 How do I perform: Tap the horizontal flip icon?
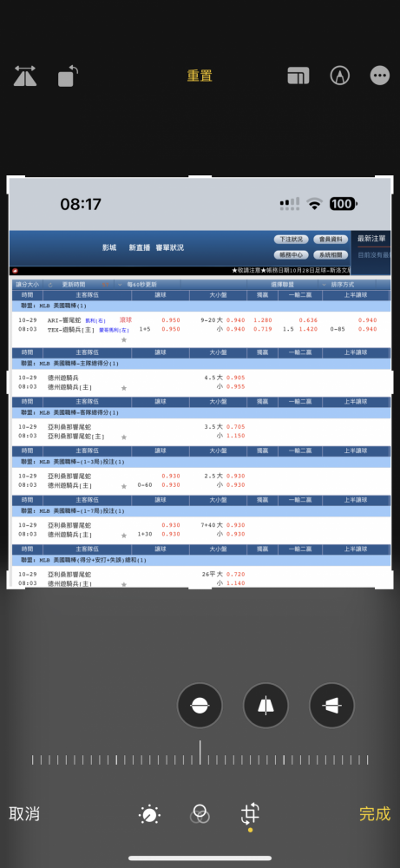click(x=25, y=76)
